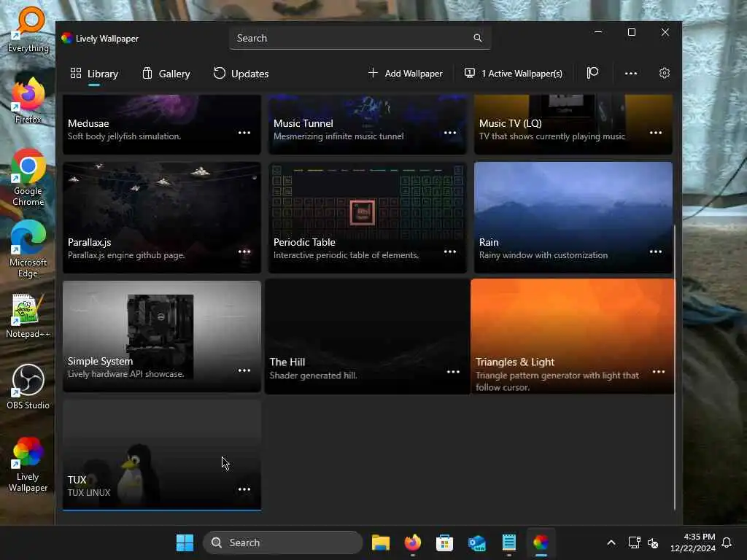Open the muted volume tray icon

tap(653, 542)
